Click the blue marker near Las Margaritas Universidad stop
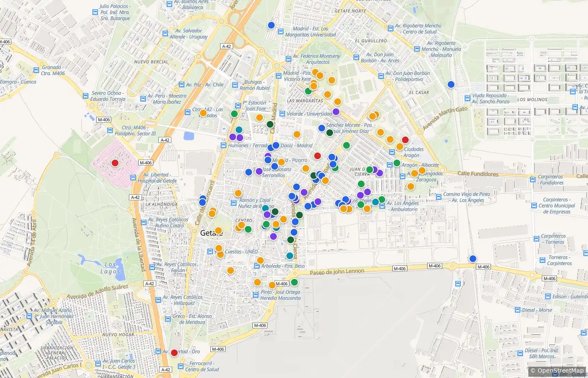This screenshot has width=588, height=378. click(271, 25)
